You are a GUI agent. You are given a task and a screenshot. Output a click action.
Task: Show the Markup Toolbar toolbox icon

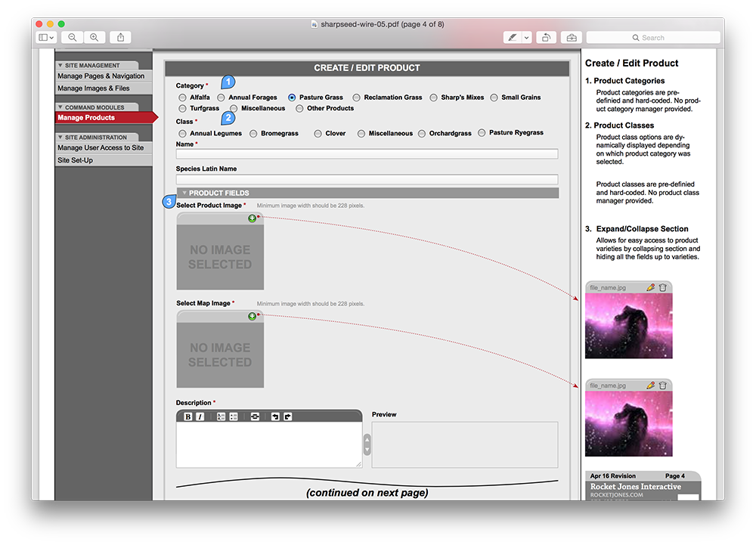[571, 37]
